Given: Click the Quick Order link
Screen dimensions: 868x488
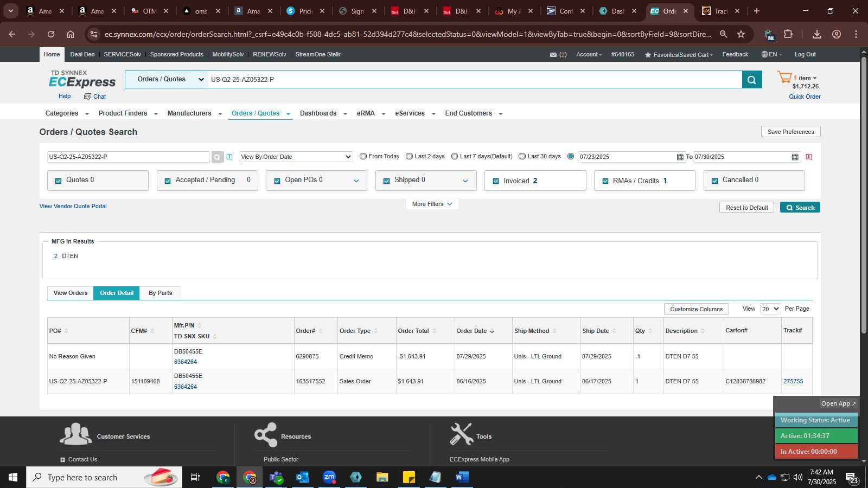Looking at the screenshot, I should [x=805, y=97].
